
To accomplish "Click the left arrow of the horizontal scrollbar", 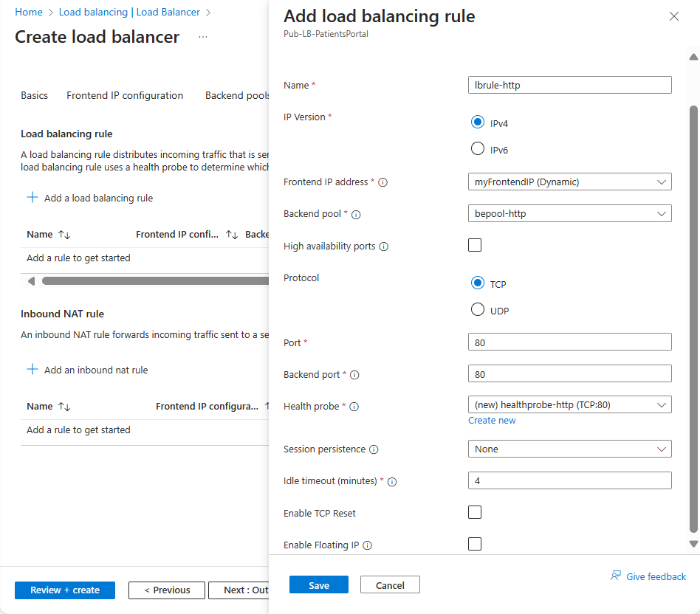I will tap(31, 280).
